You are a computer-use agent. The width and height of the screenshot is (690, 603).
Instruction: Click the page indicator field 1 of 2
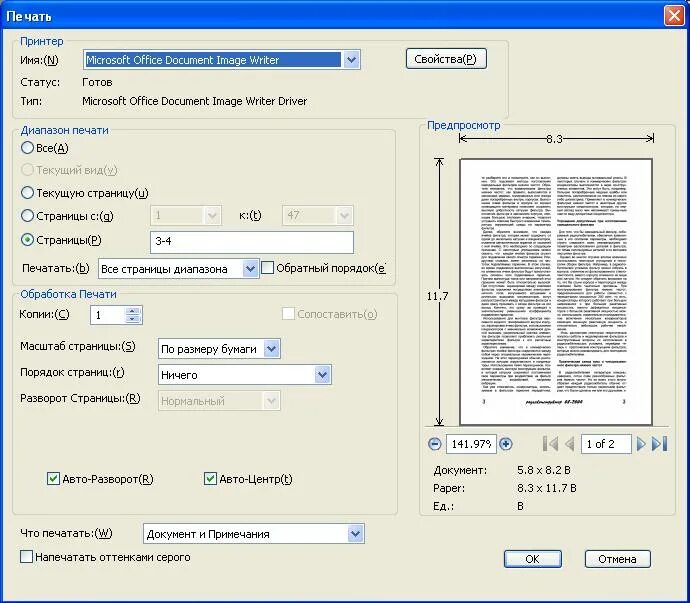click(606, 444)
